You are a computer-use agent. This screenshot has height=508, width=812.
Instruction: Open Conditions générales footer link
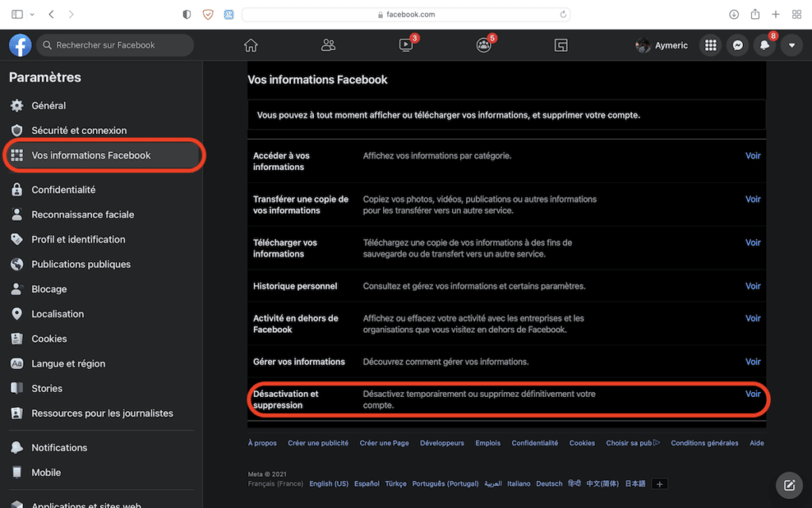coord(704,443)
